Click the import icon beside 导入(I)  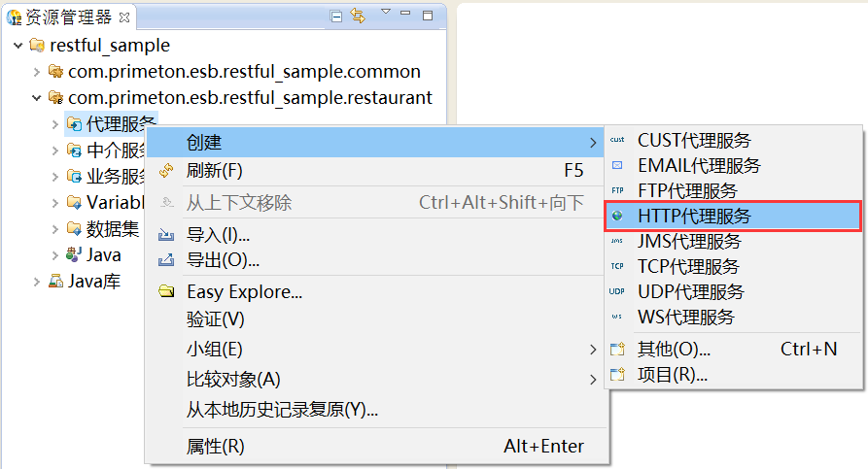click(x=166, y=235)
